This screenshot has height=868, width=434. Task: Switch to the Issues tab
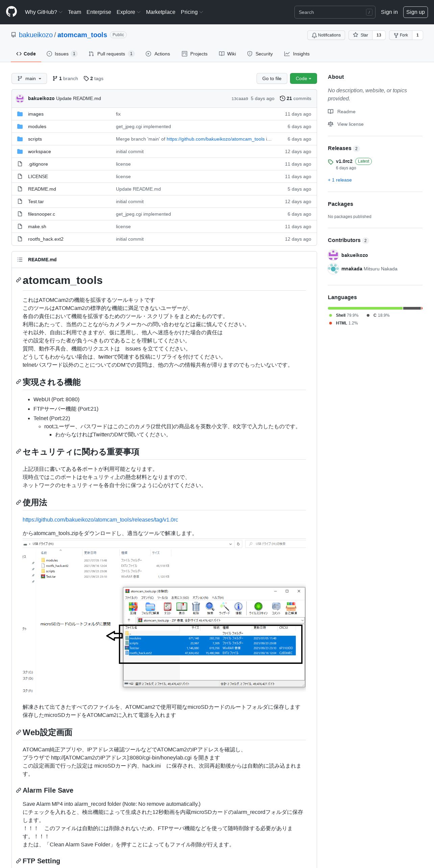pyautogui.click(x=62, y=54)
